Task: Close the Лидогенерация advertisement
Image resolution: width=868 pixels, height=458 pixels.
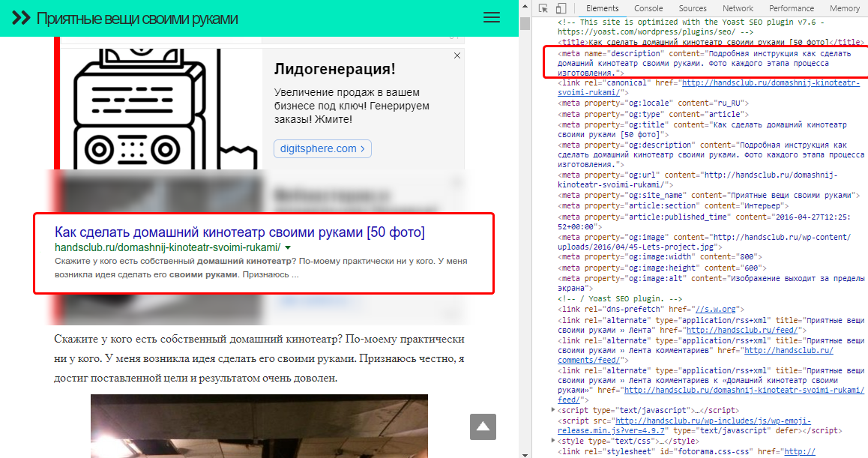Action: tap(456, 55)
